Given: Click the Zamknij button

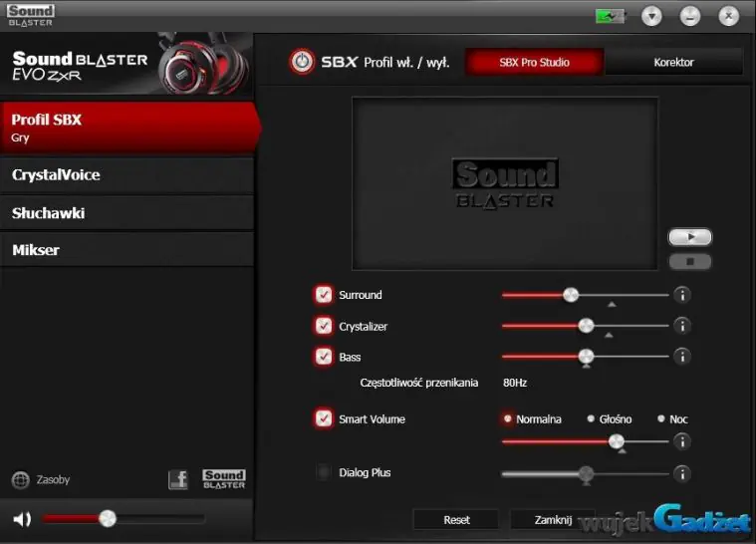Looking at the screenshot, I should 553,520.
